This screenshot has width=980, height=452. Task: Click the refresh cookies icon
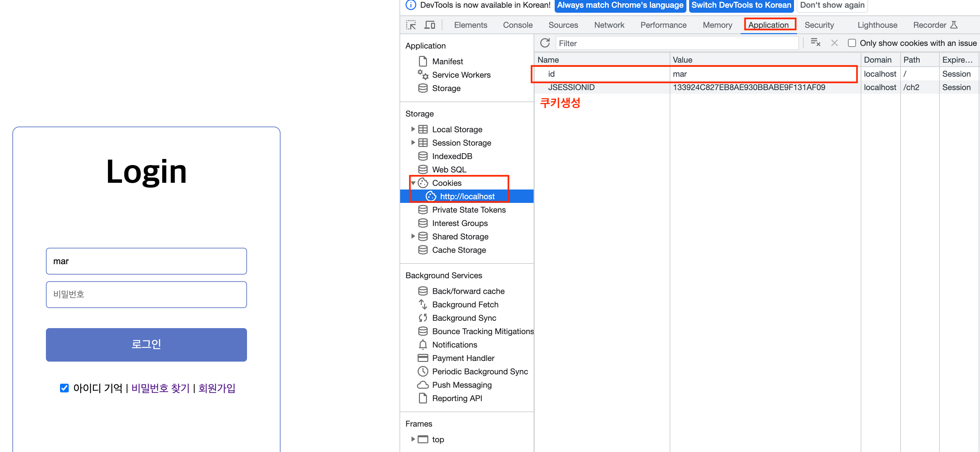[x=545, y=43]
